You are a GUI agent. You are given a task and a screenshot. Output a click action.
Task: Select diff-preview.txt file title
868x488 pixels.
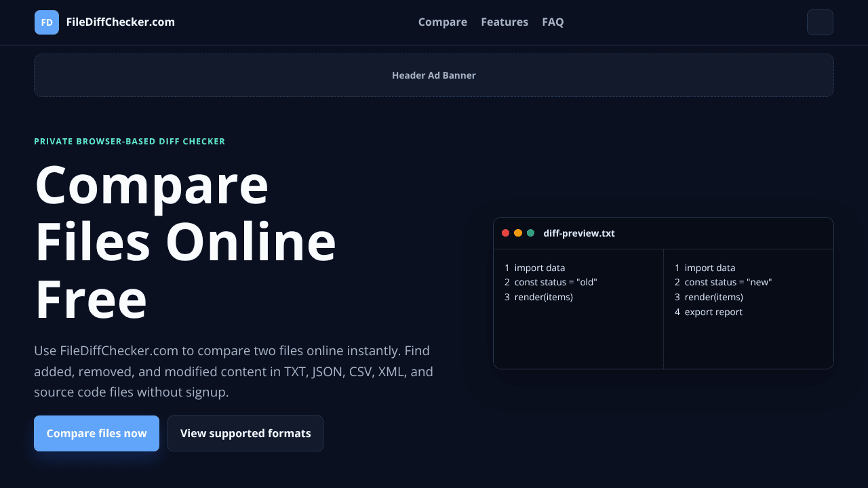tap(579, 233)
